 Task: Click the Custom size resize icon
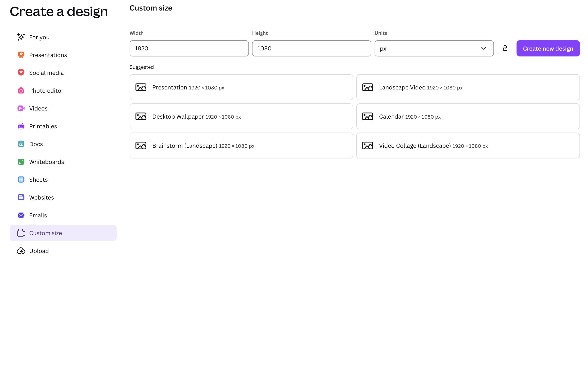21,233
